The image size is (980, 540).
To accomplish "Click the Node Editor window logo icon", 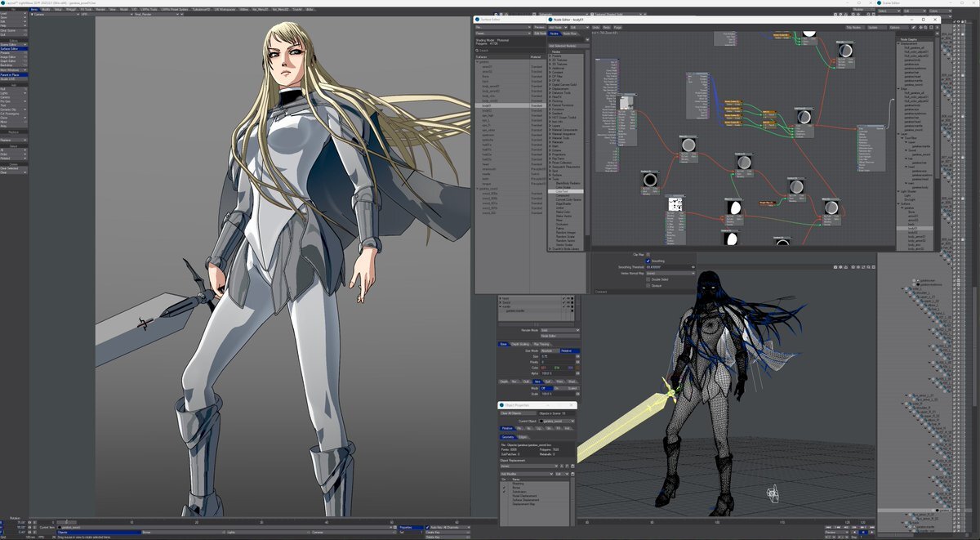I will click(550, 20).
